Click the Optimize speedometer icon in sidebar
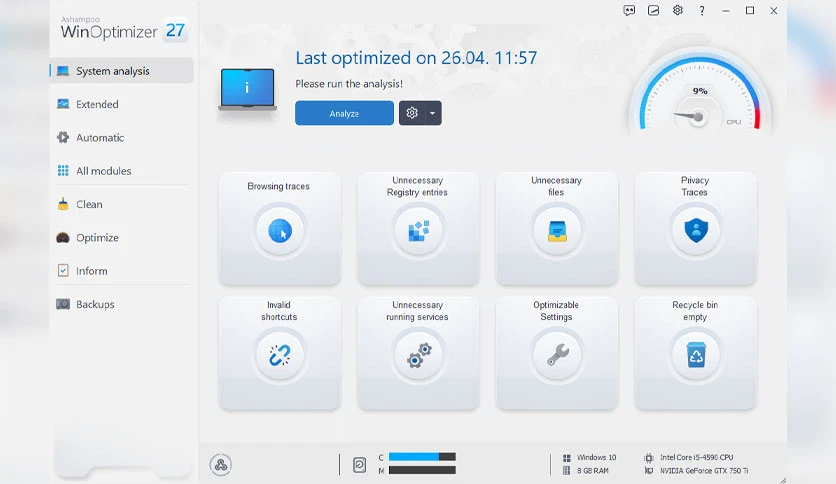Screen dimensions: 836x484 tap(63, 238)
